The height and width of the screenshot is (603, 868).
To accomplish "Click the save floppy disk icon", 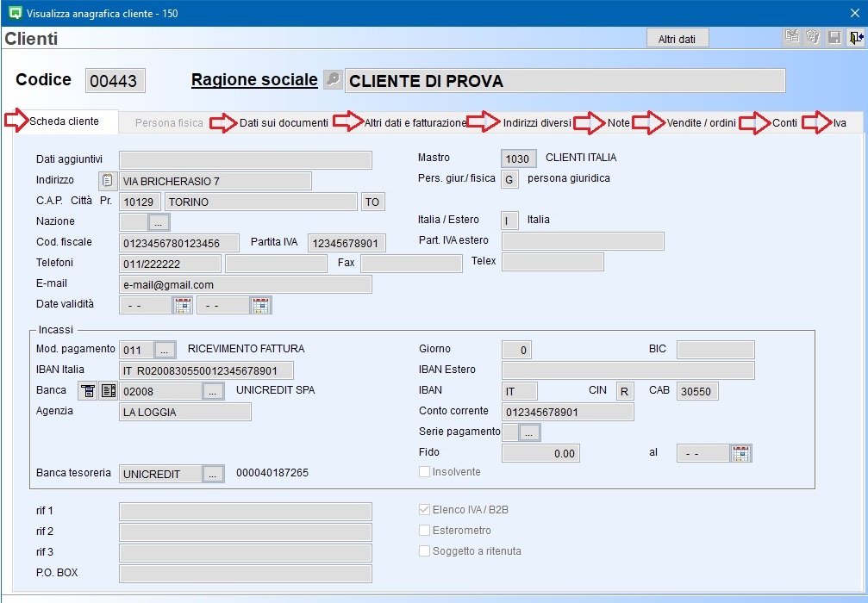I will pos(834,38).
